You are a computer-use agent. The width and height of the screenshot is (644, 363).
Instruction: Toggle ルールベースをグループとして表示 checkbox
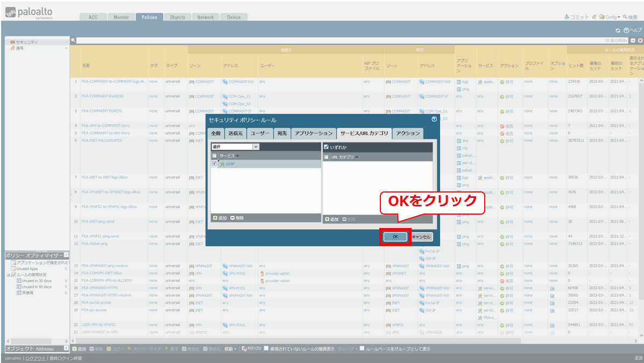362,348
